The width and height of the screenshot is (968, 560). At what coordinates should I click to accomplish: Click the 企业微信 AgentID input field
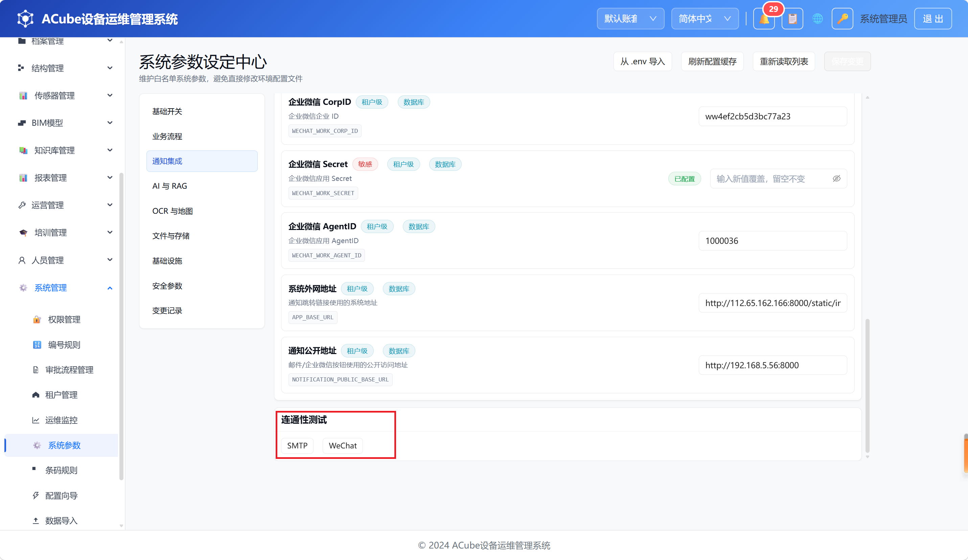coord(773,241)
